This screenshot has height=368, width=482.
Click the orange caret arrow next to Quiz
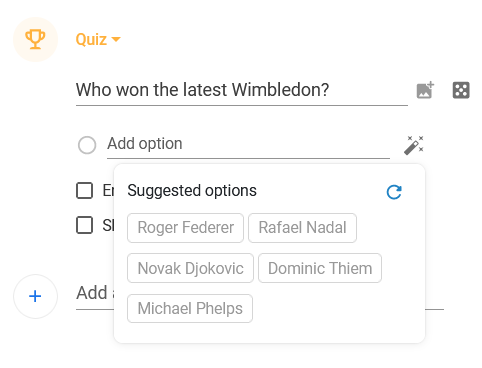coord(116,40)
